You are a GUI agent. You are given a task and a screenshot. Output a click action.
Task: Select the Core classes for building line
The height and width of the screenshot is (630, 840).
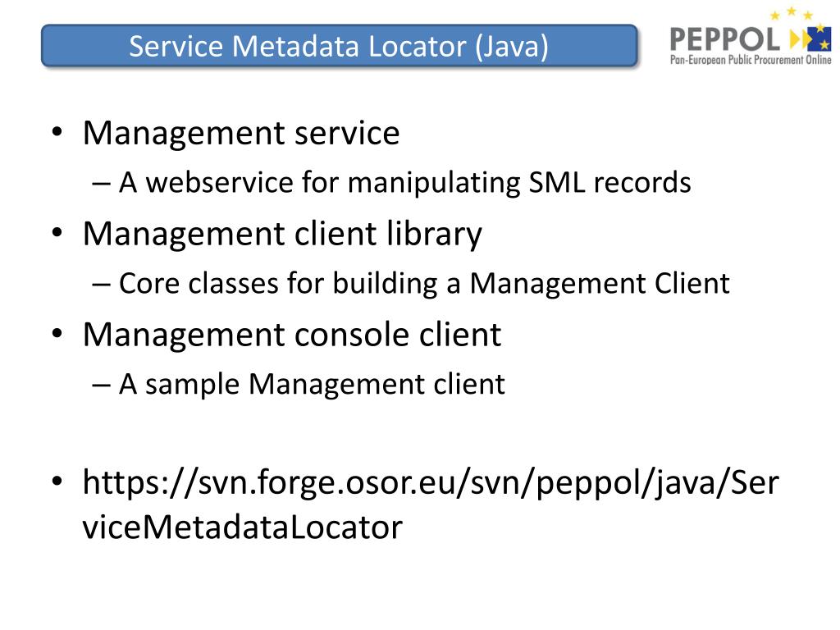point(424,283)
